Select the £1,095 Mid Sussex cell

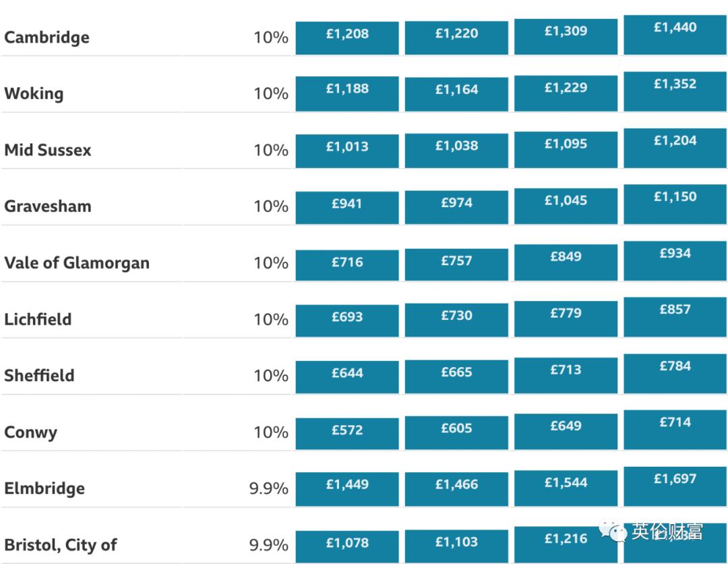pyautogui.click(x=566, y=147)
